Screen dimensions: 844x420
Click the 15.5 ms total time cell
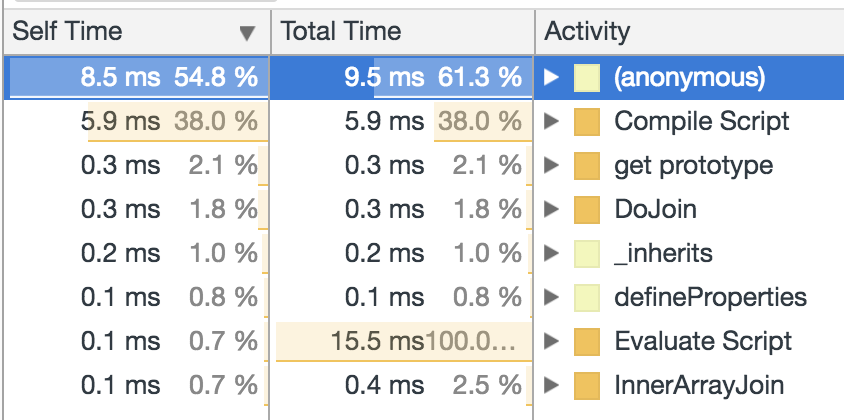click(378, 341)
